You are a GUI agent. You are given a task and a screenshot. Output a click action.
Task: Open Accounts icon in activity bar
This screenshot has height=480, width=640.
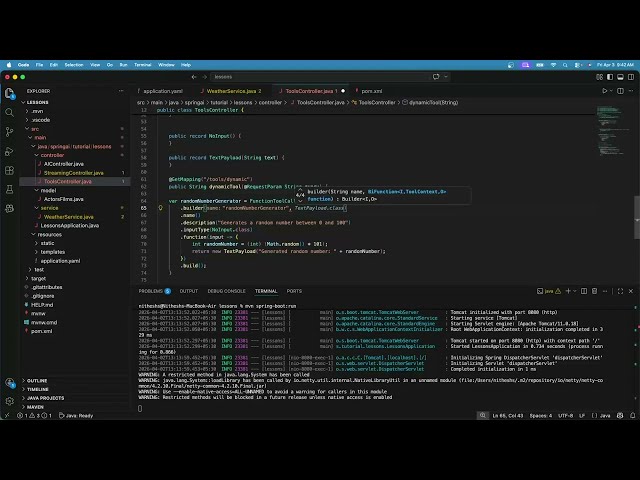(x=10, y=383)
